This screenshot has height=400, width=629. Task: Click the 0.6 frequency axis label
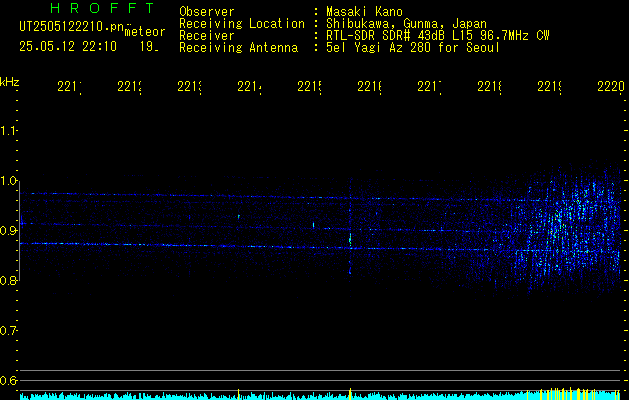(7, 380)
